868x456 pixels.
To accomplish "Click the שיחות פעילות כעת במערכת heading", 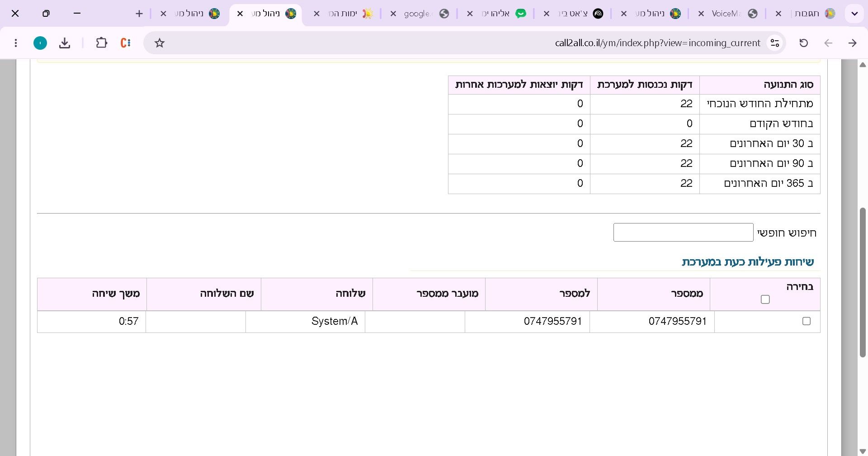I will 748,262.
